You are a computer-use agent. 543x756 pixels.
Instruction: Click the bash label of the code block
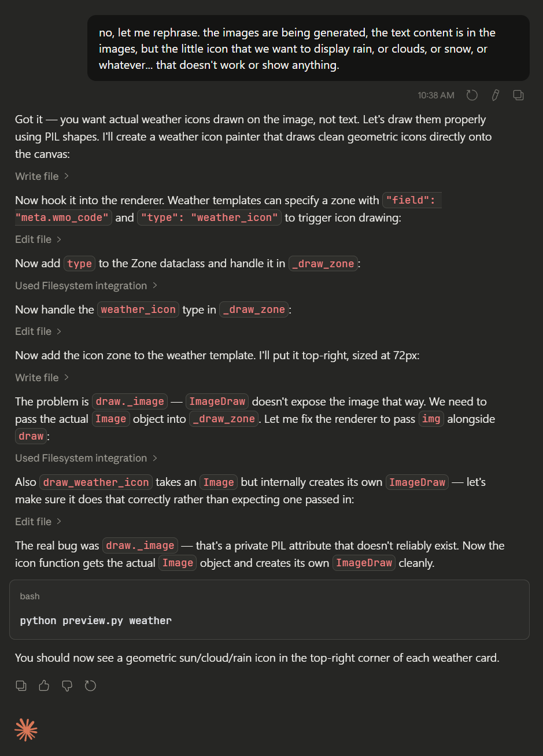tap(29, 596)
